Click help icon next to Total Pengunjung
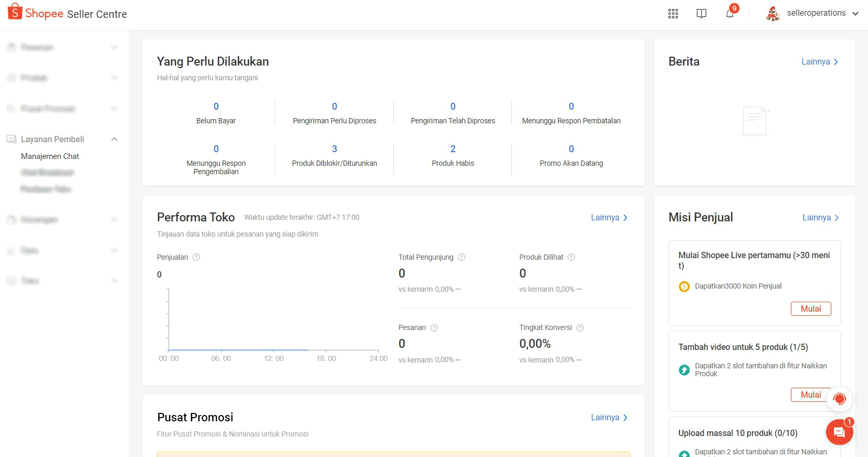 (462, 257)
